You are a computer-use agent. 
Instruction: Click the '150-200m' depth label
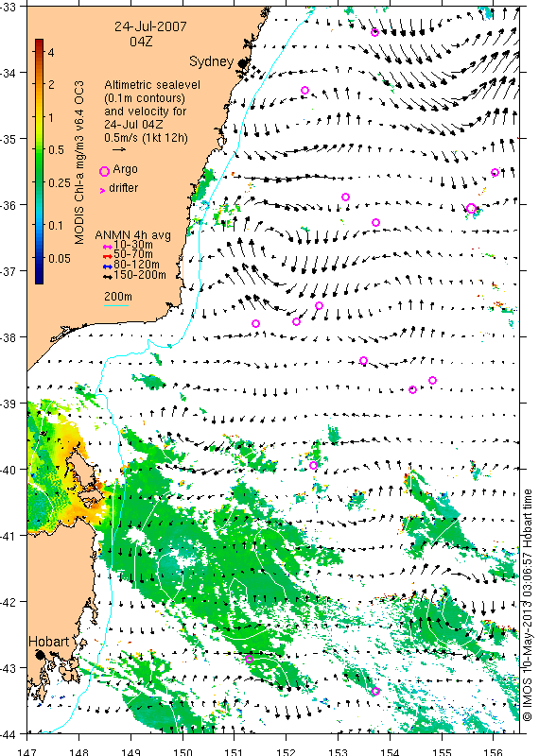tap(140, 275)
